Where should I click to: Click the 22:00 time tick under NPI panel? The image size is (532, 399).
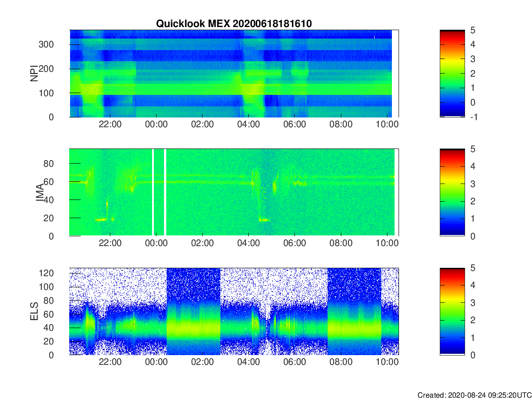tap(110, 125)
